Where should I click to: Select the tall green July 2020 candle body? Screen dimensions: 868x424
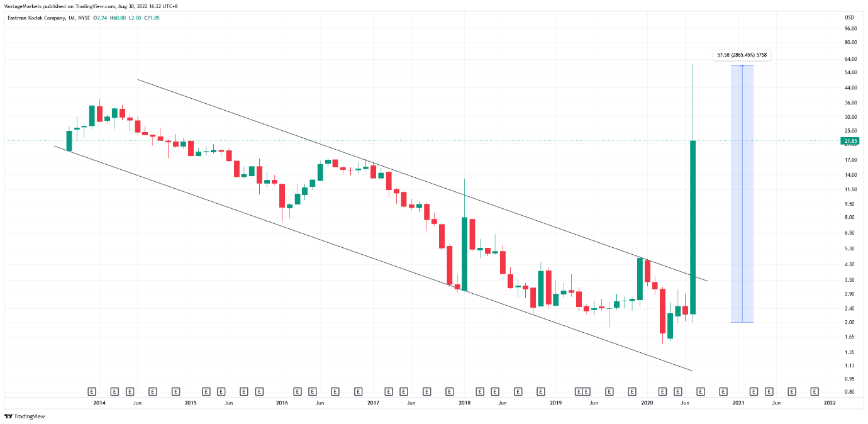click(693, 226)
